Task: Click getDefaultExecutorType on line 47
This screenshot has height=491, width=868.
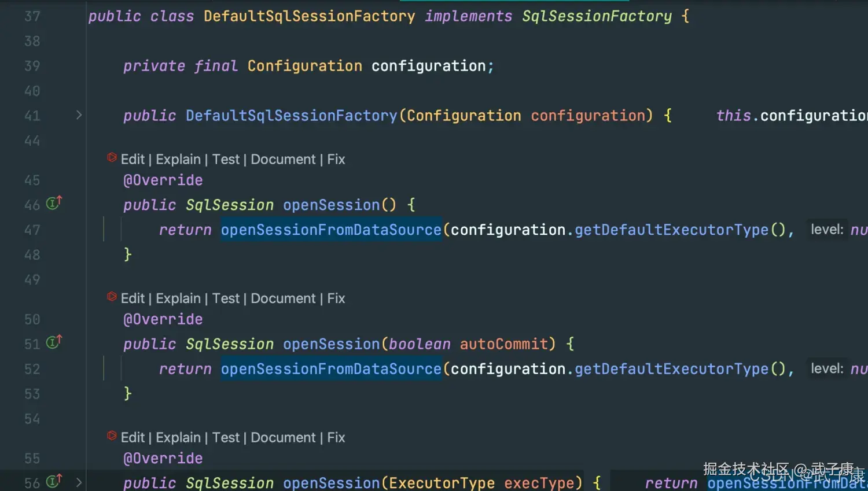Action: (x=671, y=230)
